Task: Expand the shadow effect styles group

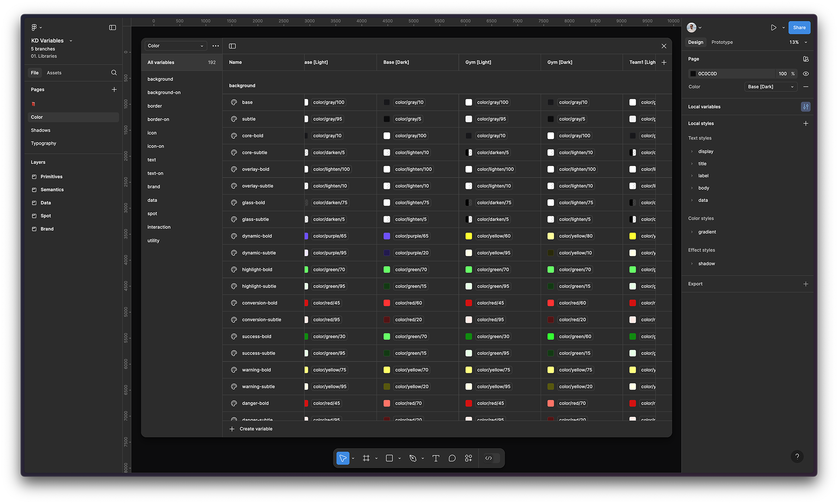Action: (x=692, y=263)
